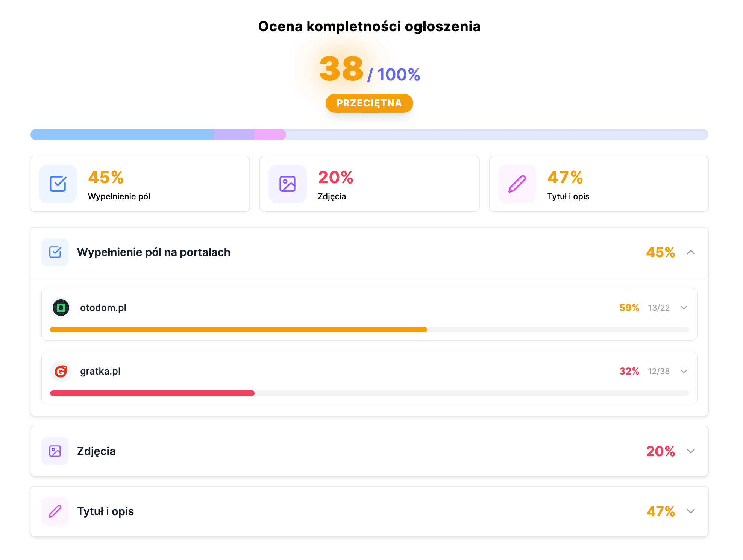Image resolution: width=743 pixels, height=560 pixels.
Task: Click the image icon beside the Zdjęcia section
Action: 55,451
